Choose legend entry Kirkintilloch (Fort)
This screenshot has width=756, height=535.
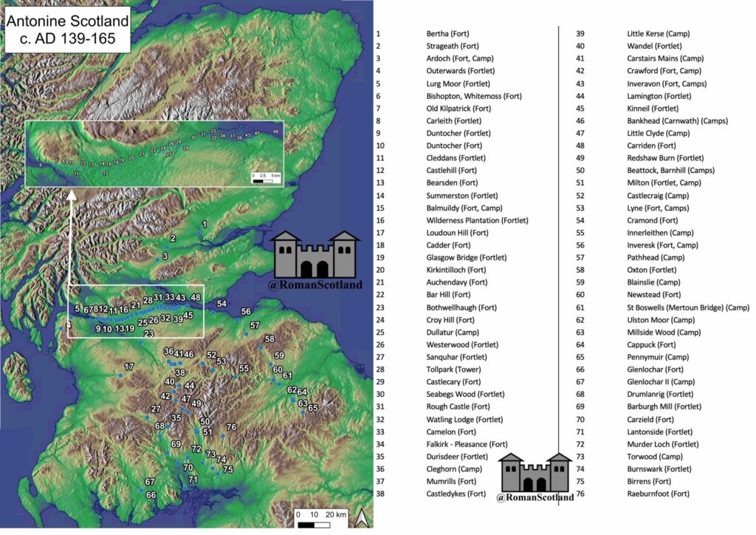pyautogui.click(x=456, y=270)
